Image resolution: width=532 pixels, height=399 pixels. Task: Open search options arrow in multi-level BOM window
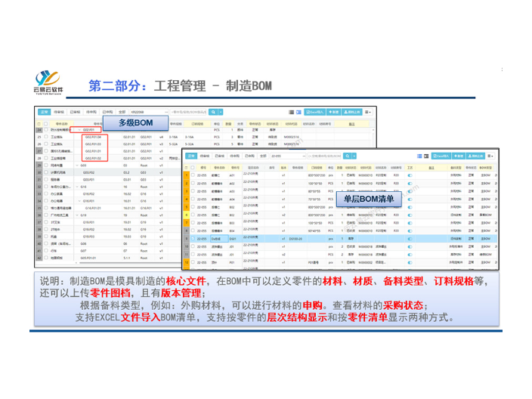click(x=221, y=112)
